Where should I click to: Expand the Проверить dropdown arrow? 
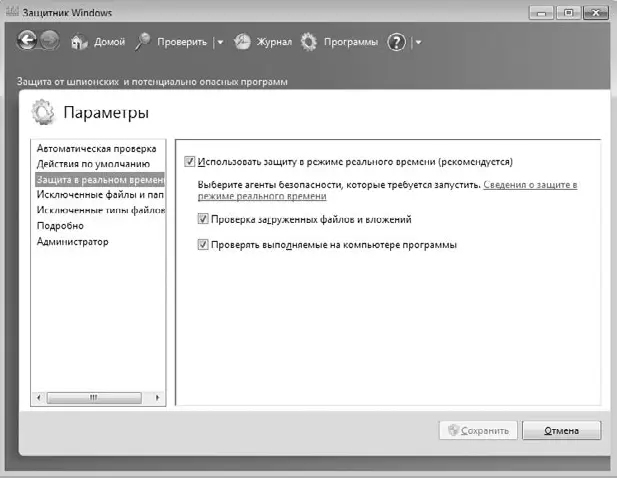(x=220, y=42)
